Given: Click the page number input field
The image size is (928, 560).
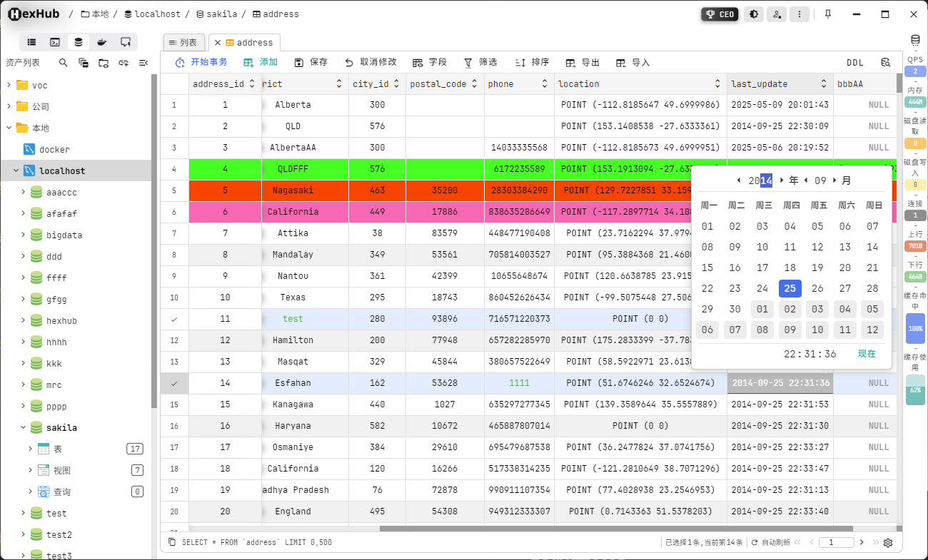Looking at the screenshot, I should click(x=836, y=542).
